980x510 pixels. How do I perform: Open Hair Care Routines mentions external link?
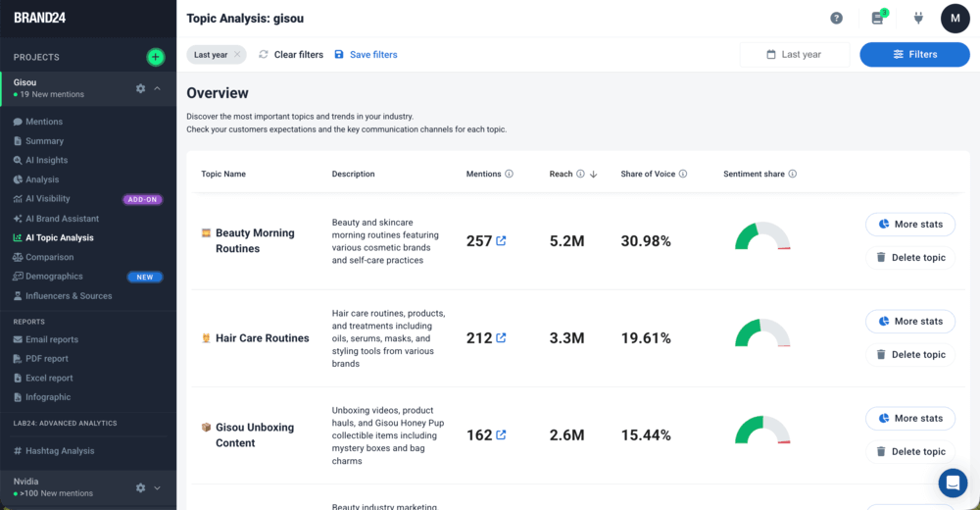[x=501, y=338]
